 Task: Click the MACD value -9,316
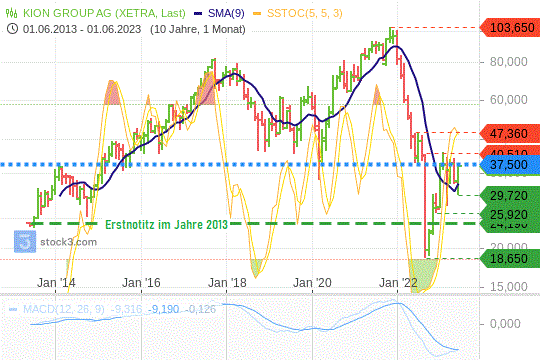pos(126,309)
